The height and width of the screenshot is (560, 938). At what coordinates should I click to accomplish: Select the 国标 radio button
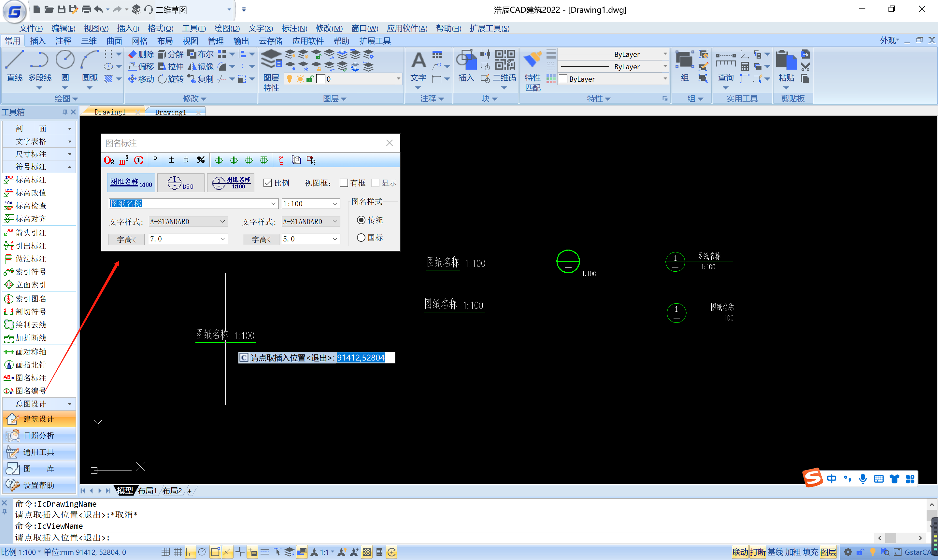361,237
